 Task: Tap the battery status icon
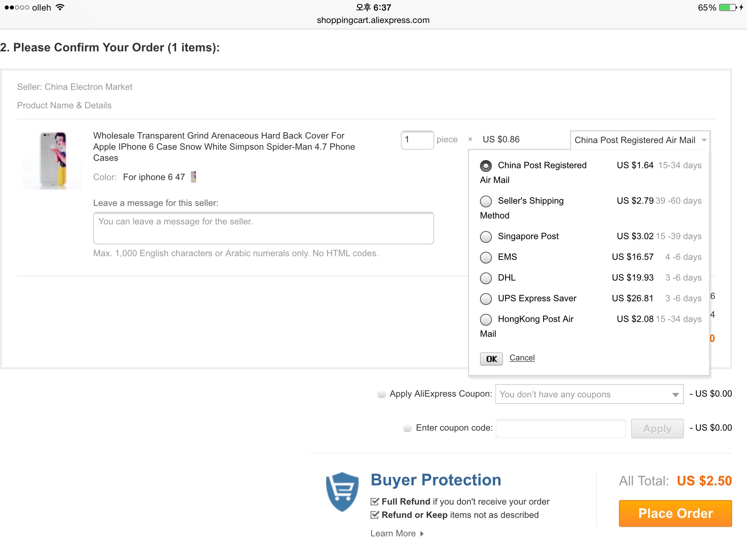coord(728,7)
